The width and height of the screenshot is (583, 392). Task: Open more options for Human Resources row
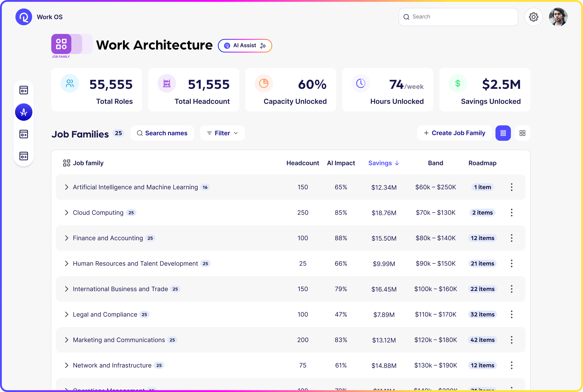(x=512, y=263)
